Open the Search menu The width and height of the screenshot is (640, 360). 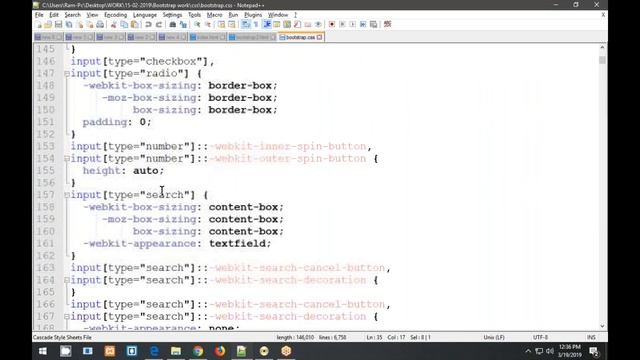[72, 15]
